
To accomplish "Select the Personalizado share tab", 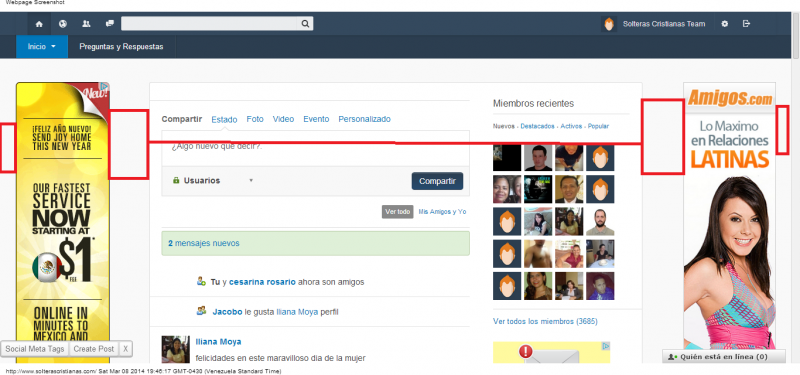I will [364, 119].
